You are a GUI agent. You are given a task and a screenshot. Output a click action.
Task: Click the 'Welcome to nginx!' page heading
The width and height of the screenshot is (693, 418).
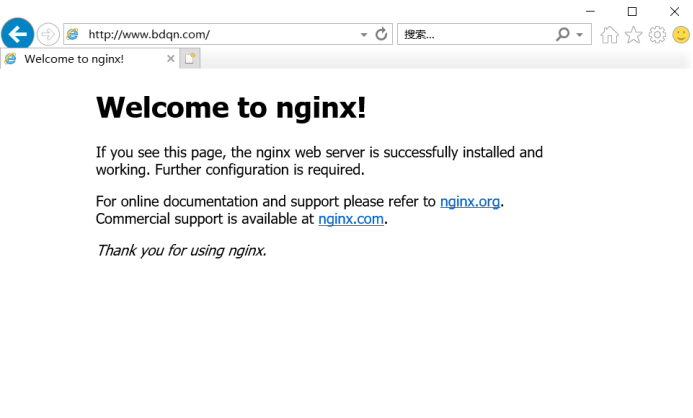click(231, 107)
